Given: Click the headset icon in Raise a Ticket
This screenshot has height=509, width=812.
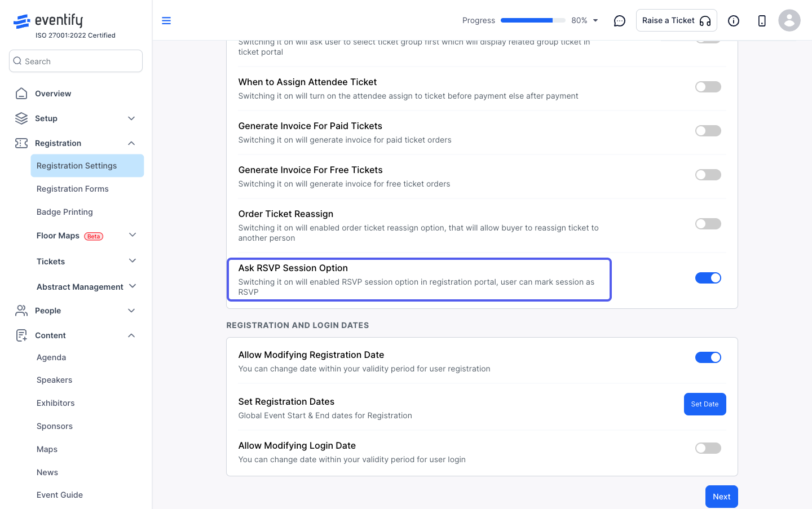Looking at the screenshot, I should pos(705,21).
